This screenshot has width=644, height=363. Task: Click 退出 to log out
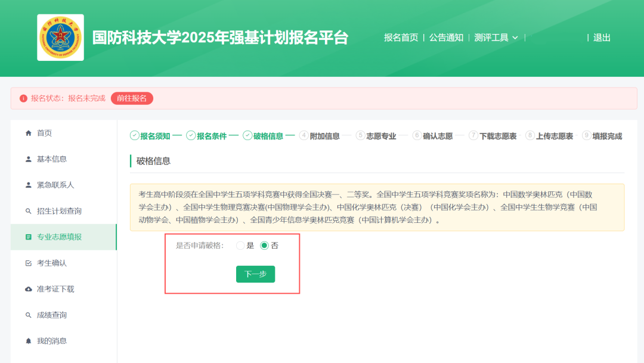602,38
